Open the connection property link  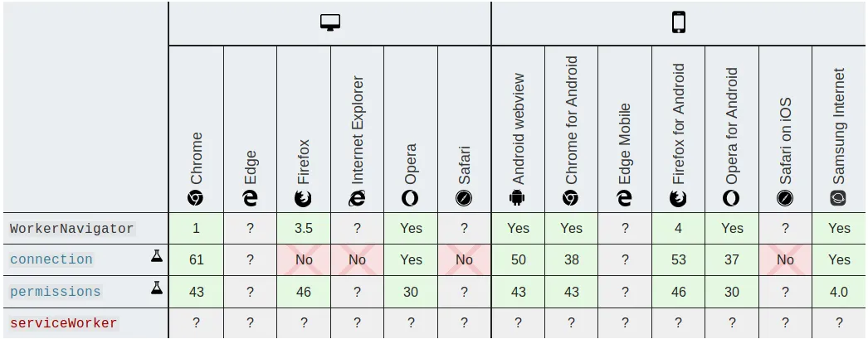click(x=51, y=259)
